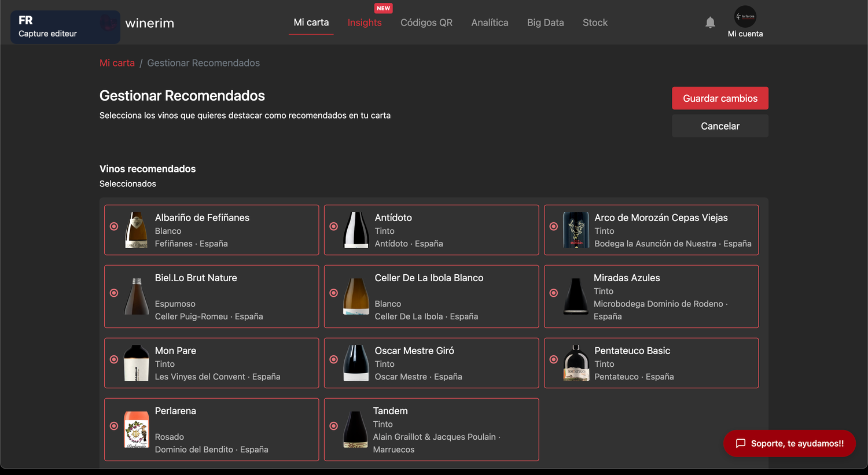This screenshot has height=475, width=868.
Task: Click the Gestionar Recomendados breadcrumb text
Action: pyautogui.click(x=203, y=63)
